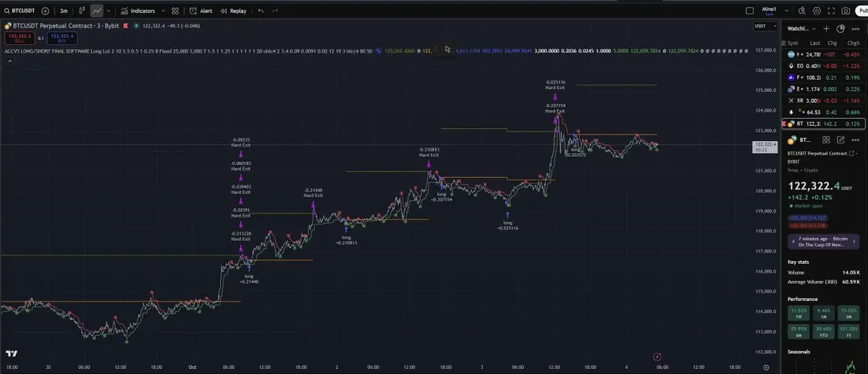Open the Mino1 layout name menu
868x374 pixels.
[x=769, y=11]
